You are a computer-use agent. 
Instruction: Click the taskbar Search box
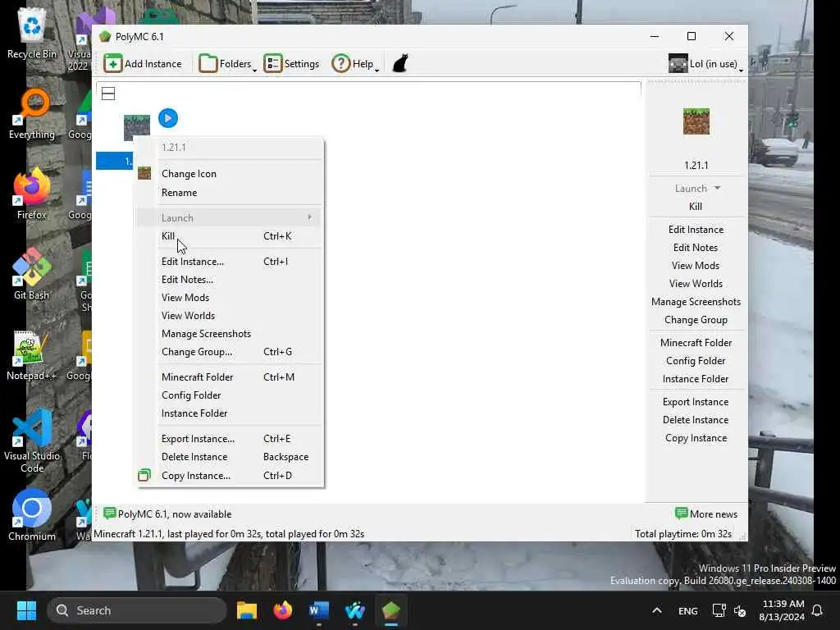click(x=137, y=610)
